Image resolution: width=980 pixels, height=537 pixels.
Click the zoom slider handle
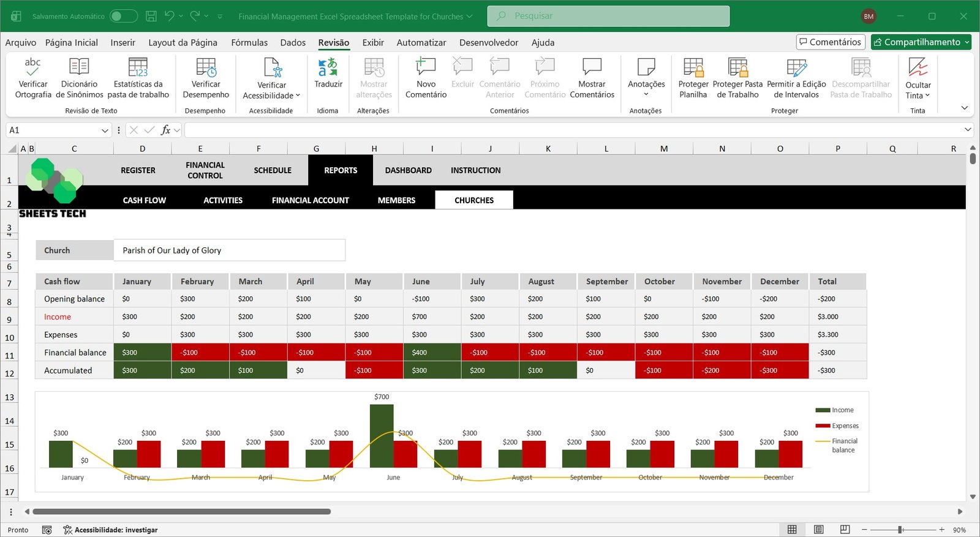pyautogui.click(x=900, y=530)
